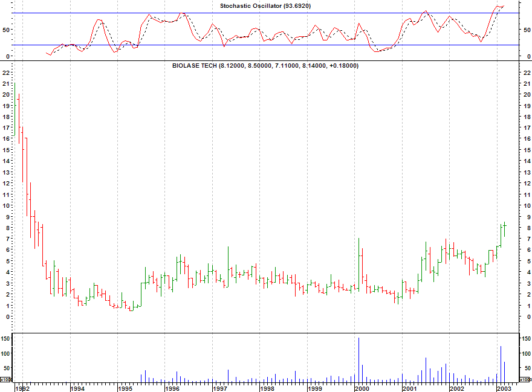Click the left axis price label 22
The width and height of the screenshot is (532, 392).
coord(6,72)
